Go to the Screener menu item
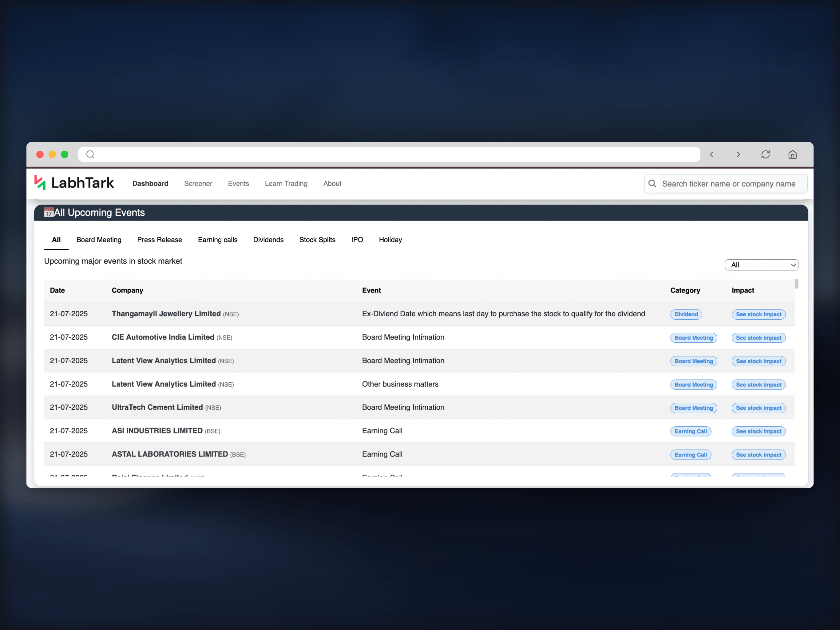This screenshot has height=630, width=840. click(x=198, y=184)
